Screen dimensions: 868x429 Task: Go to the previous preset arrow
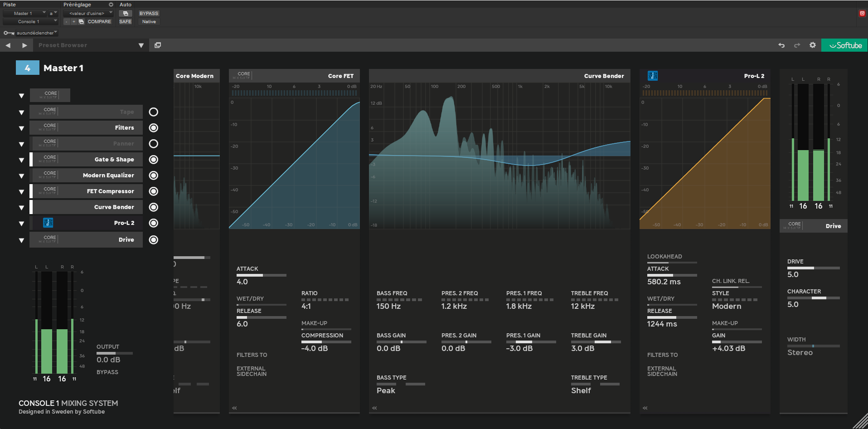(x=8, y=45)
